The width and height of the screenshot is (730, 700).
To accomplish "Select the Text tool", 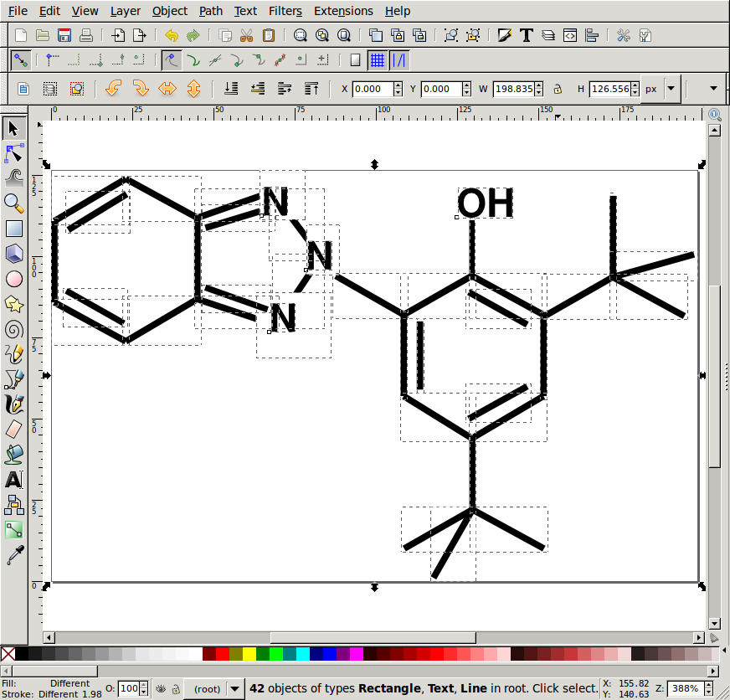I will (13, 480).
